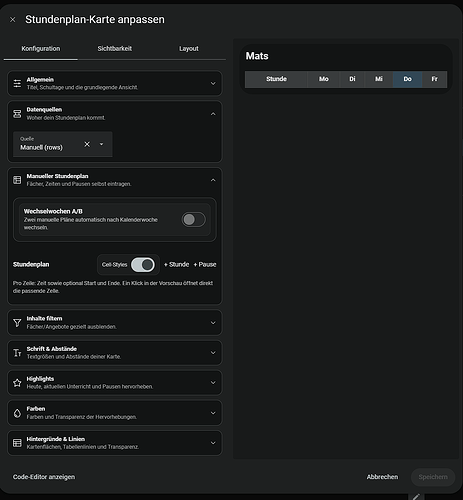Enable the Wechselwochen A/B switch

pyautogui.click(x=194, y=219)
